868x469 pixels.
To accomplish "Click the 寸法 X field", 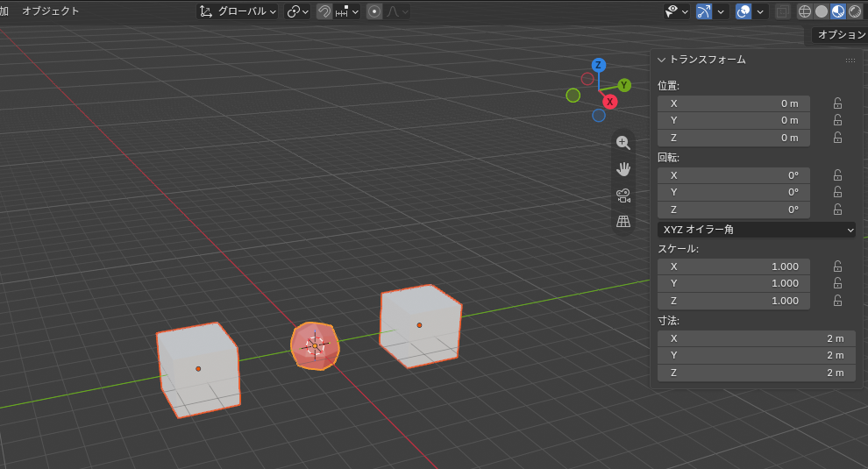I will point(756,339).
